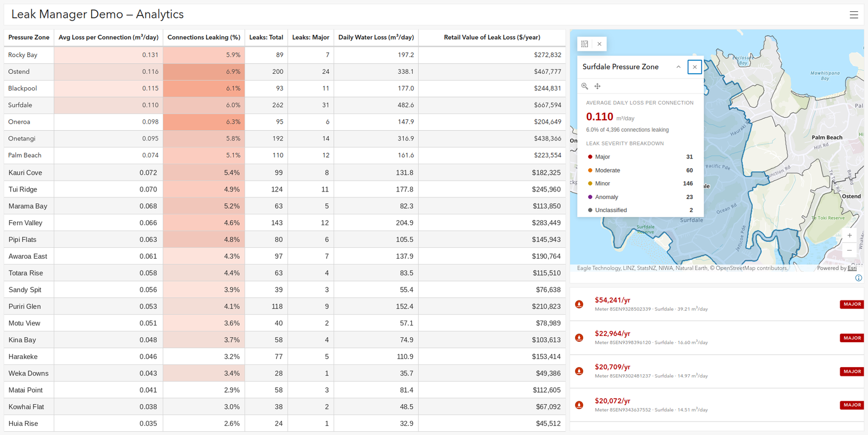This screenshot has width=868, height=435.
Task: Sort by Connections Leaking (%) column
Action: [x=204, y=37]
